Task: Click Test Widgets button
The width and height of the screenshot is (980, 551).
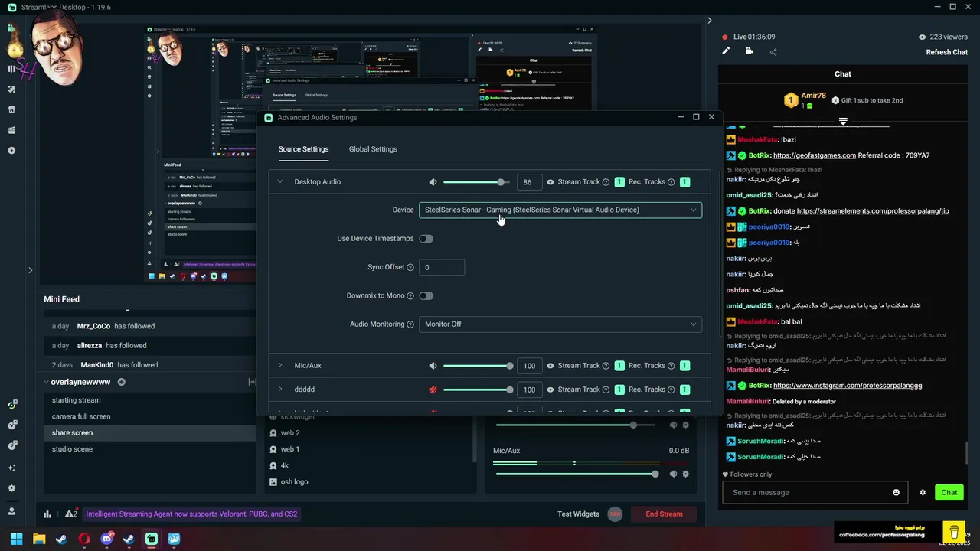Action: click(578, 514)
